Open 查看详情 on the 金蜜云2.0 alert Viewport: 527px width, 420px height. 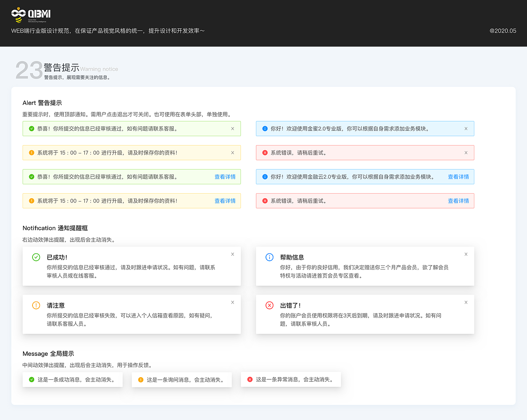tap(458, 176)
